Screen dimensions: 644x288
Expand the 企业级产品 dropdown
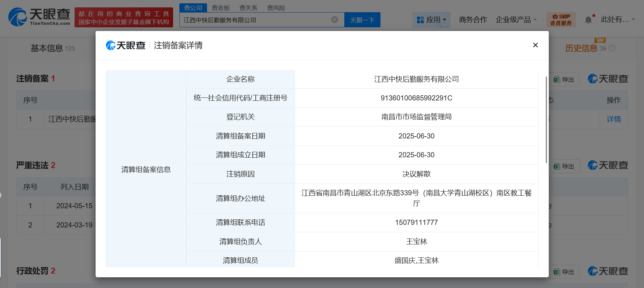(x=516, y=20)
